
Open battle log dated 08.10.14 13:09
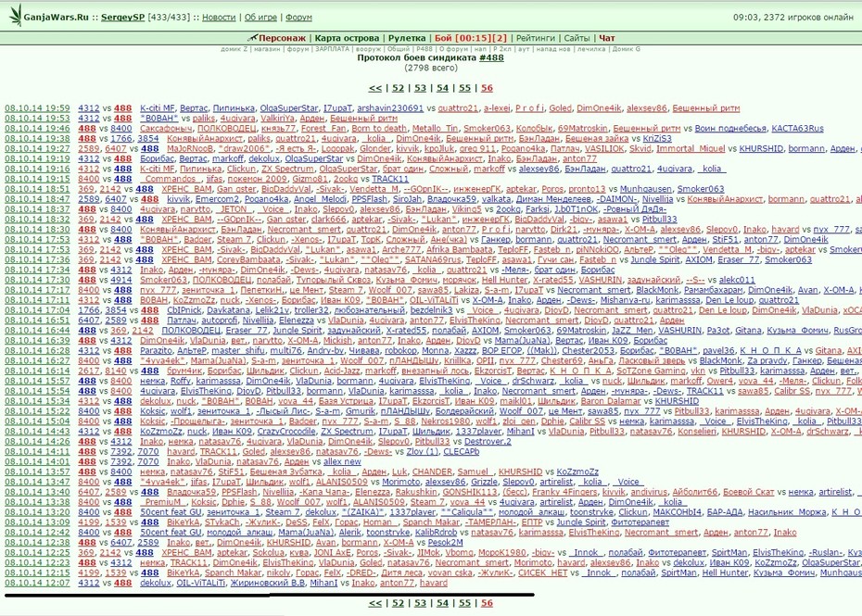click(x=37, y=522)
